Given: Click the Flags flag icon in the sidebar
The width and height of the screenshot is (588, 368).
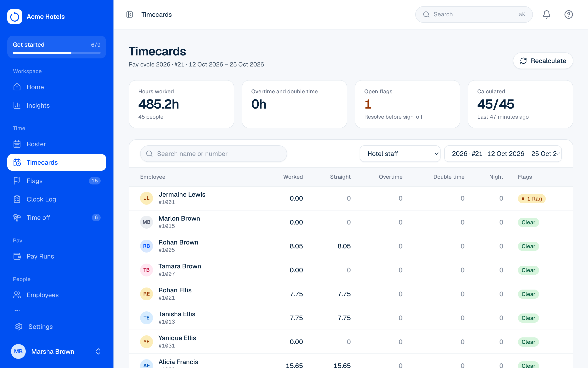Looking at the screenshot, I should coord(17,181).
